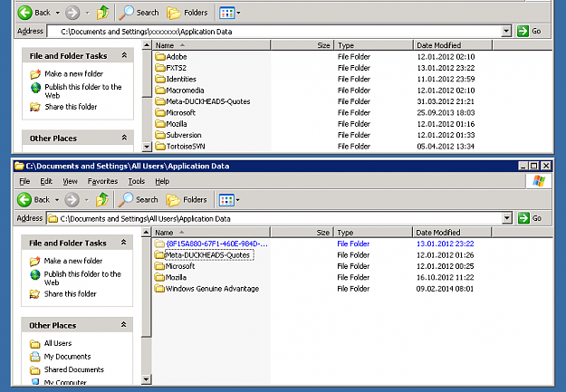Expand address dropdown in All Users window

(x=507, y=218)
